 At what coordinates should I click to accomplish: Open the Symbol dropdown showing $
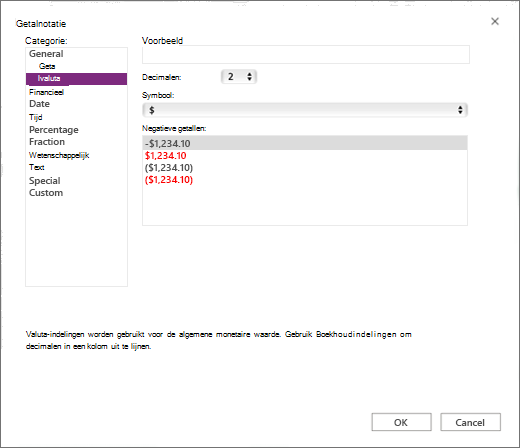(x=305, y=110)
